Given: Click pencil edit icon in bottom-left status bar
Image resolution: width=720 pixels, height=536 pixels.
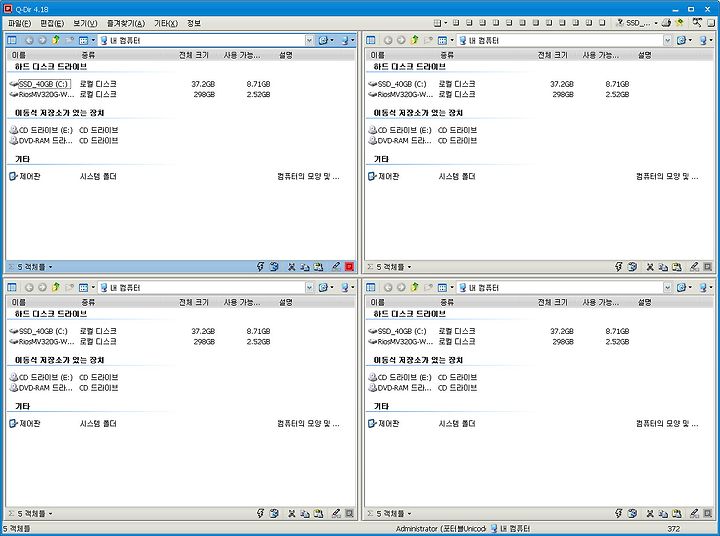Looking at the screenshot, I should click(x=336, y=513).
